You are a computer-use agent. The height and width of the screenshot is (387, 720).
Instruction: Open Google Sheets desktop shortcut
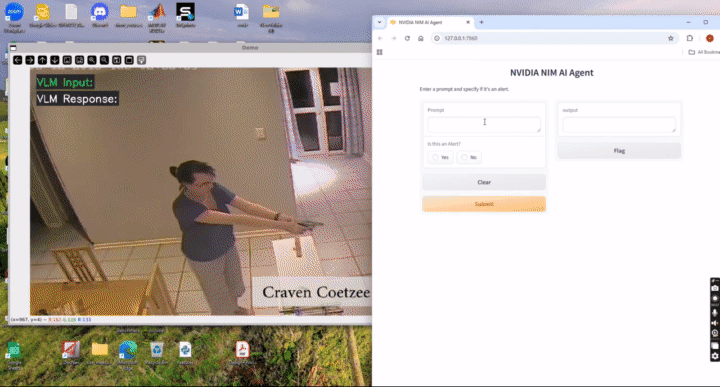(x=14, y=356)
